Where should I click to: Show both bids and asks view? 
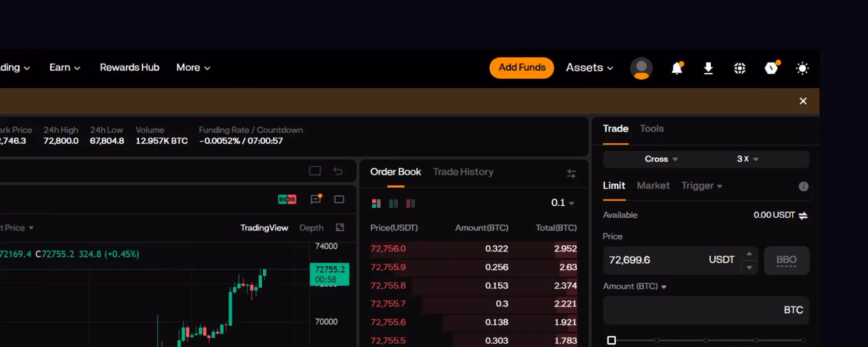click(x=376, y=203)
